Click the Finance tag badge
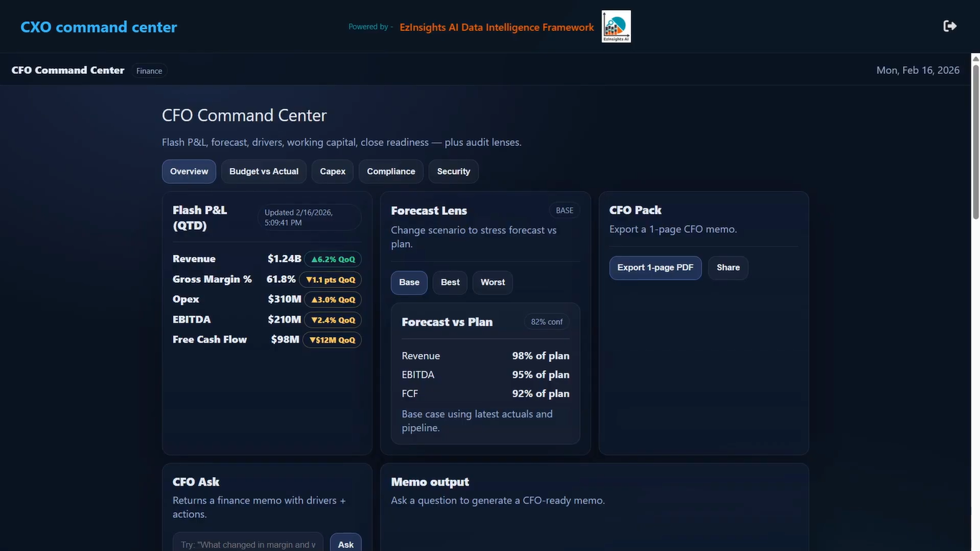980x551 pixels. pyautogui.click(x=149, y=71)
